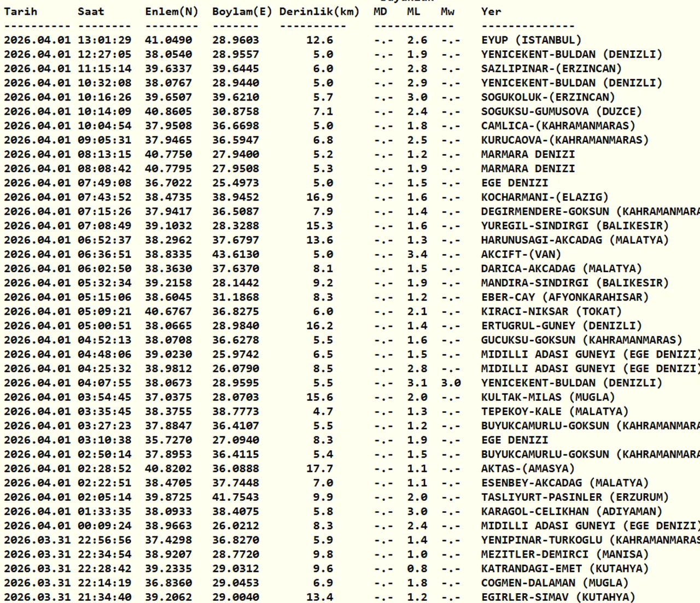This screenshot has width=700, height=603.
Task: Select the KIRACI-NIKSAR (TOKAT) location text
Action: (x=551, y=312)
